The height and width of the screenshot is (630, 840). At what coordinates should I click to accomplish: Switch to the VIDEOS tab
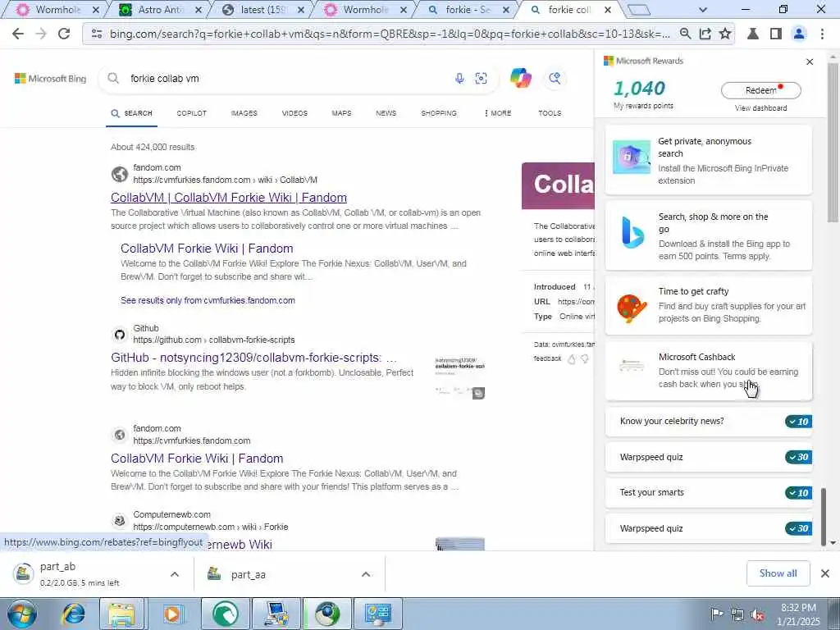pyautogui.click(x=294, y=113)
